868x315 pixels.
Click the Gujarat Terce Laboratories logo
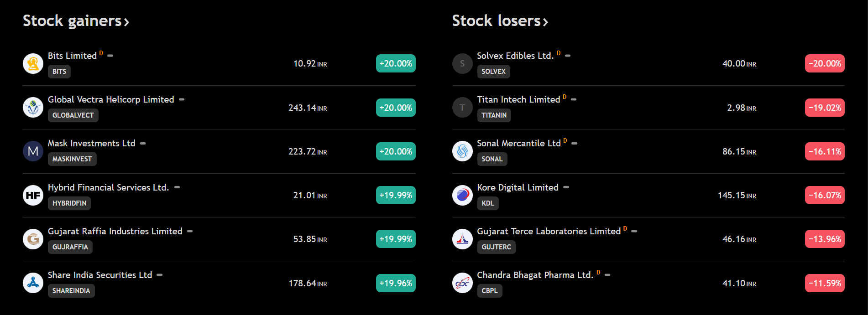tap(462, 239)
